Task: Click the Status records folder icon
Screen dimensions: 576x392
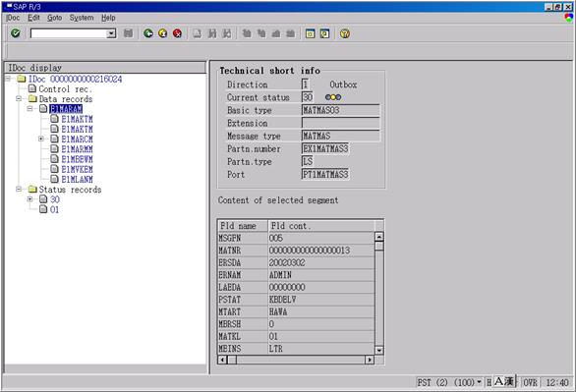Action: click(x=32, y=189)
